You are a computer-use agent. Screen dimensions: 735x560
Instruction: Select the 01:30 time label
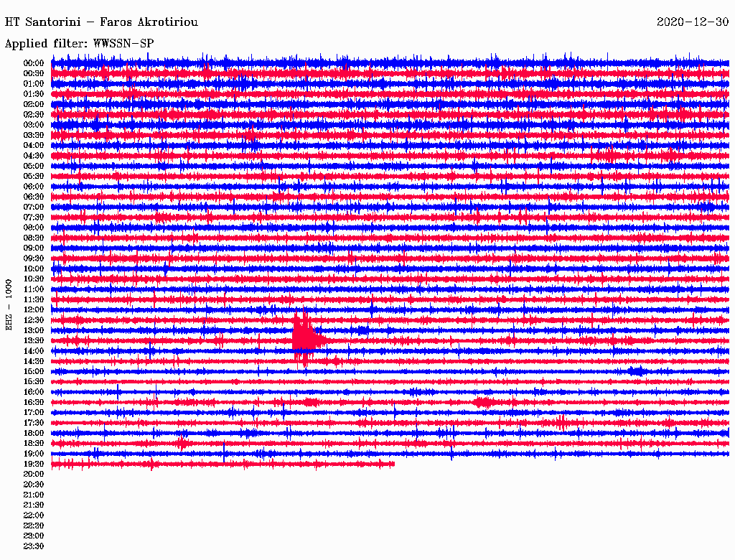(x=33, y=94)
